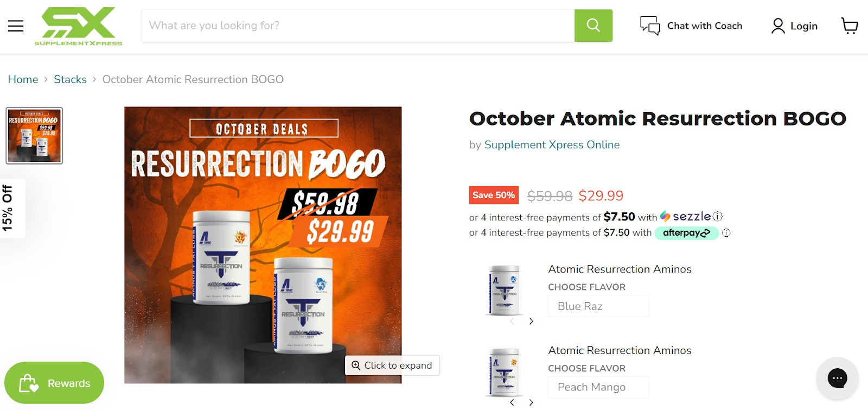
Task: Select the Resurrection BOGO product thumbnail
Action: tap(34, 136)
